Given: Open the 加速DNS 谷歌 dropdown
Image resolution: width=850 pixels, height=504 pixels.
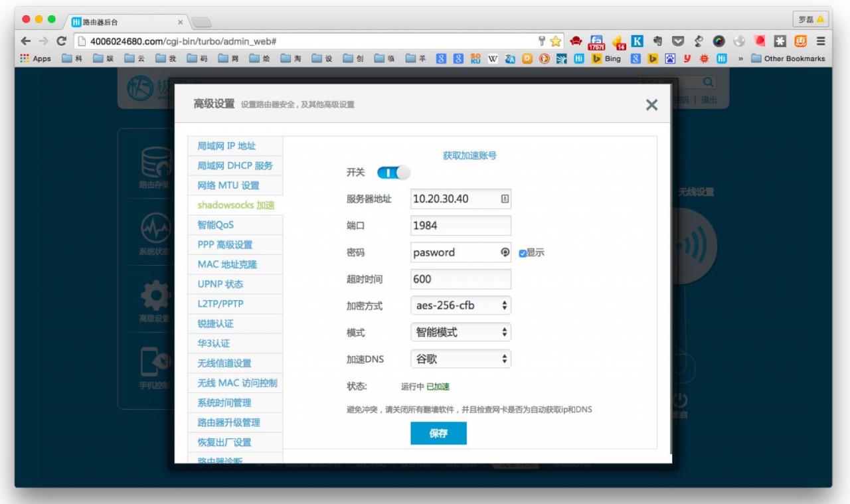Looking at the screenshot, I should (x=461, y=359).
